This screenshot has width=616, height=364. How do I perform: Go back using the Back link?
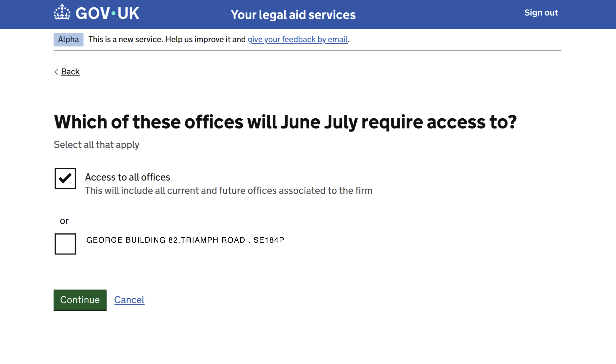70,72
